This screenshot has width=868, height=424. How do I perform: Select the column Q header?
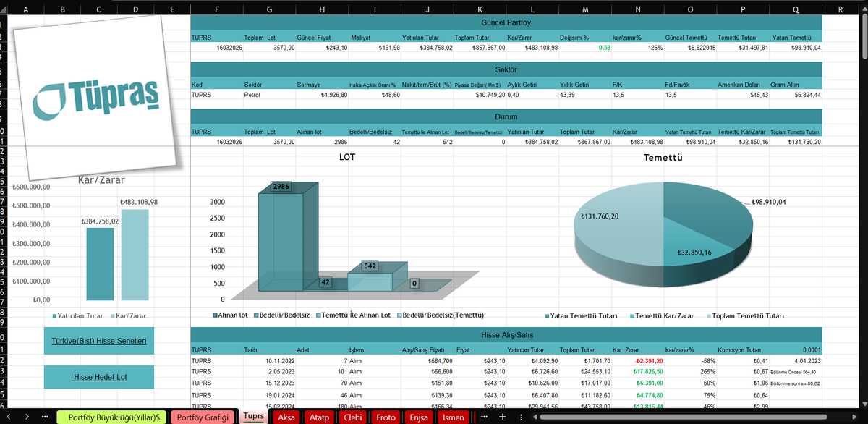coord(796,9)
